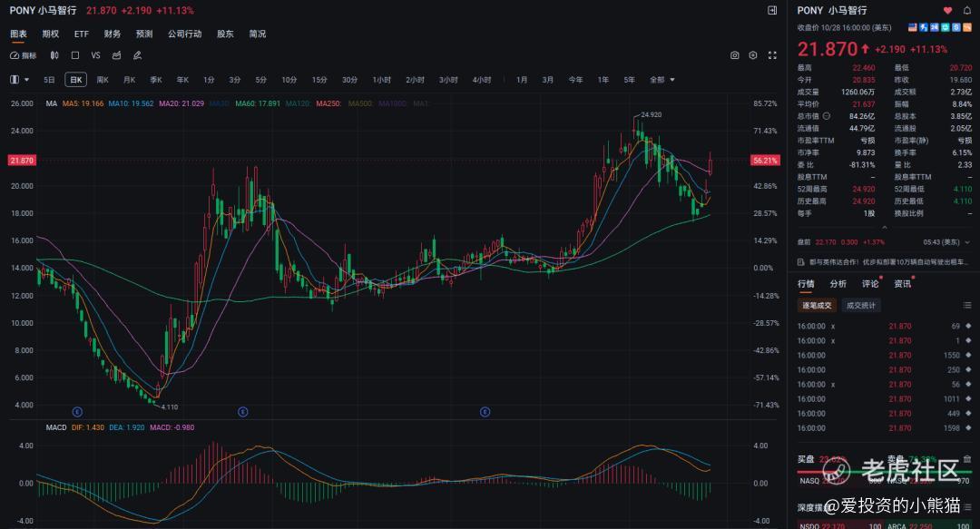Open the 公司行动 tab
The height and width of the screenshot is (529, 980).
pos(184,34)
